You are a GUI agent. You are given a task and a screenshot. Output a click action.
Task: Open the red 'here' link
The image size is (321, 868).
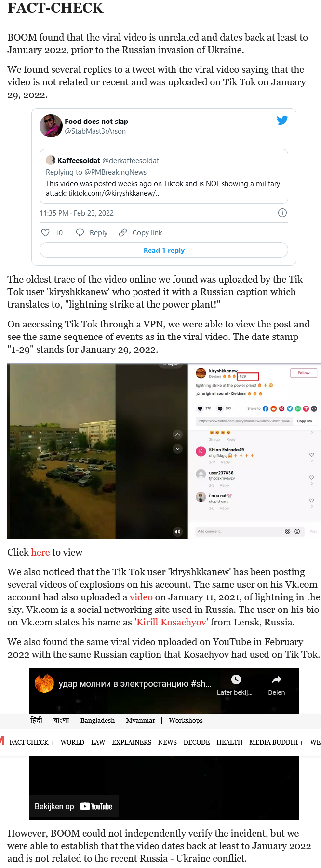pos(40,552)
